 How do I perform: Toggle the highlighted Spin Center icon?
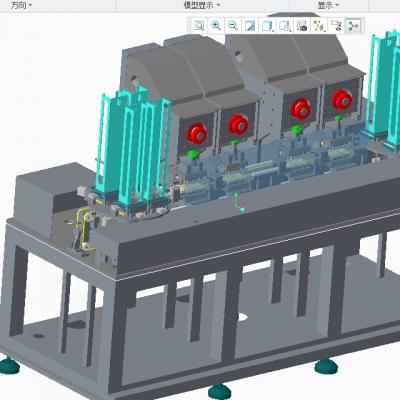[x=354, y=26]
